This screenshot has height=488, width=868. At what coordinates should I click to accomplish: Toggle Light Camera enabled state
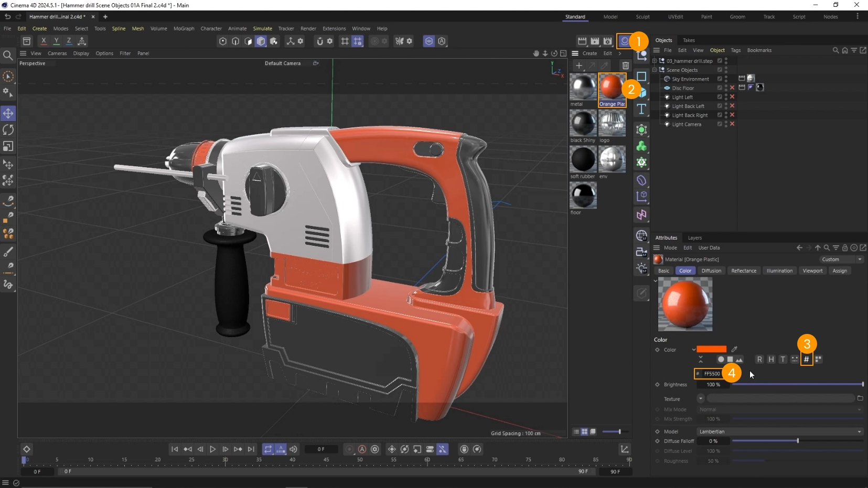click(732, 124)
